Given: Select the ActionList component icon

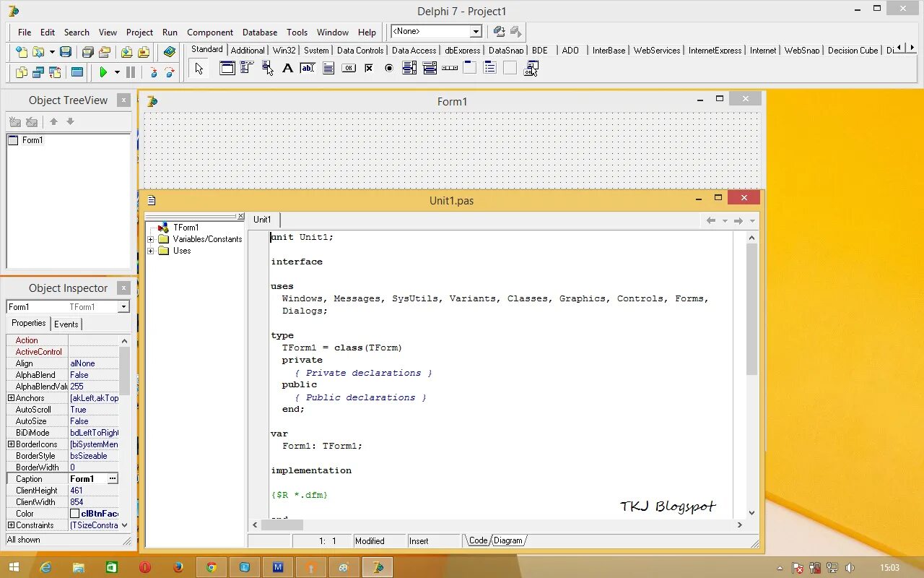Looking at the screenshot, I should [531, 69].
